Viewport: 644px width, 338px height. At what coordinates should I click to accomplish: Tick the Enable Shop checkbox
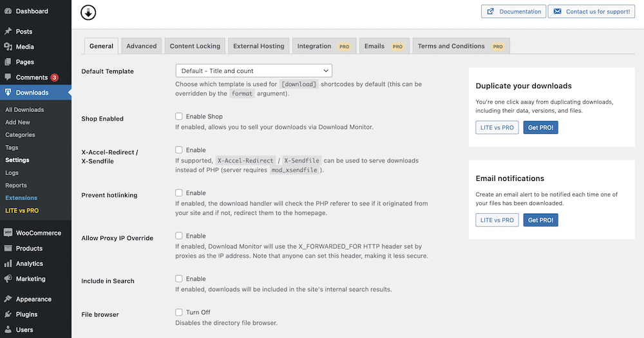pyautogui.click(x=178, y=117)
